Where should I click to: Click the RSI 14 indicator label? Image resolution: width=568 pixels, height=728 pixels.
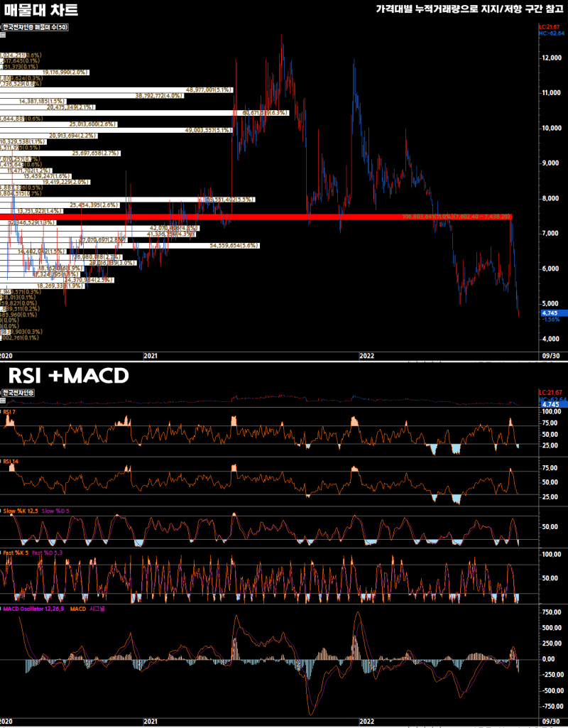coord(9,462)
